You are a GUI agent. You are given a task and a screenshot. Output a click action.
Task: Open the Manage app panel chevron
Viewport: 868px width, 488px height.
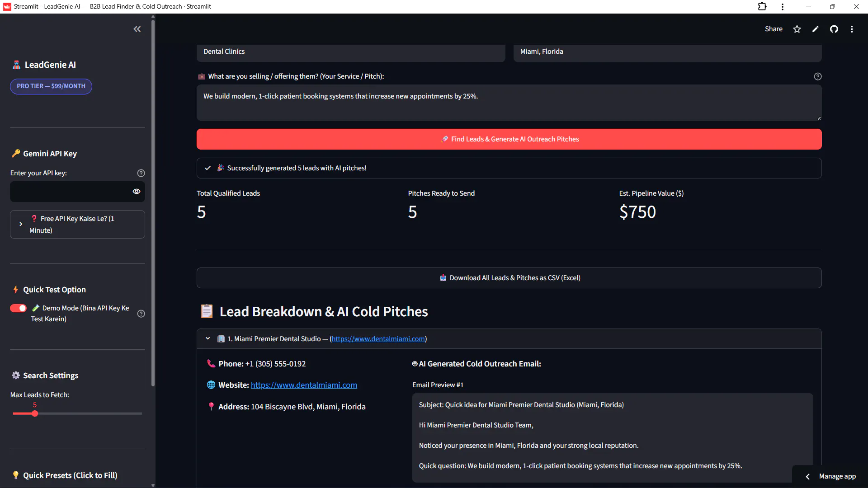[808, 476]
